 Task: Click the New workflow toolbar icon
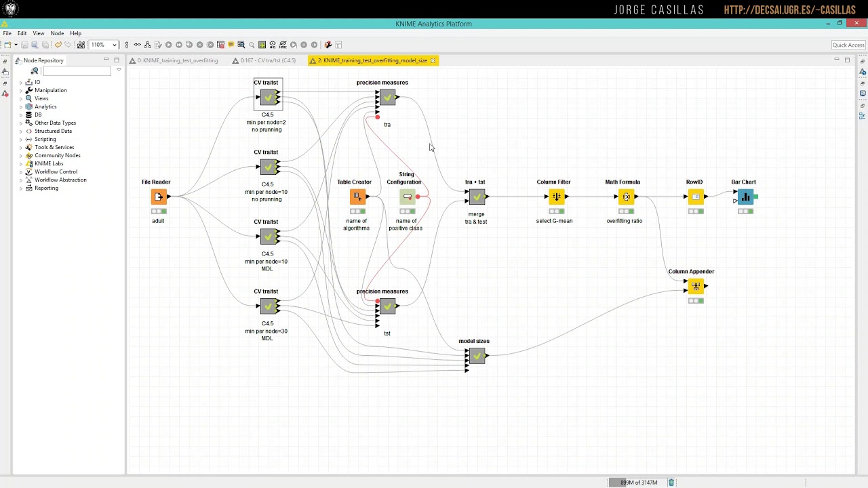pos(7,45)
